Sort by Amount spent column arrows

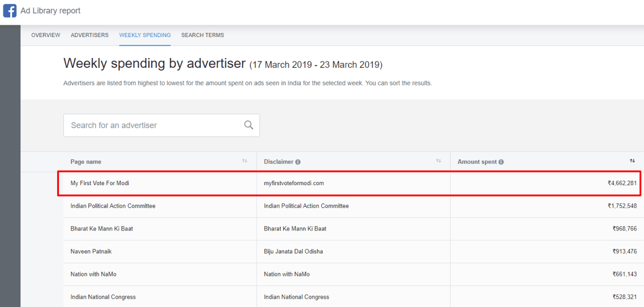coord(632,161)
